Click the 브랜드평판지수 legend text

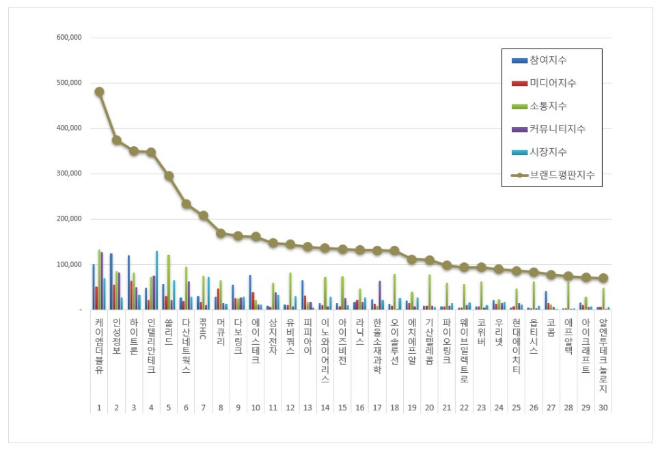571,176
